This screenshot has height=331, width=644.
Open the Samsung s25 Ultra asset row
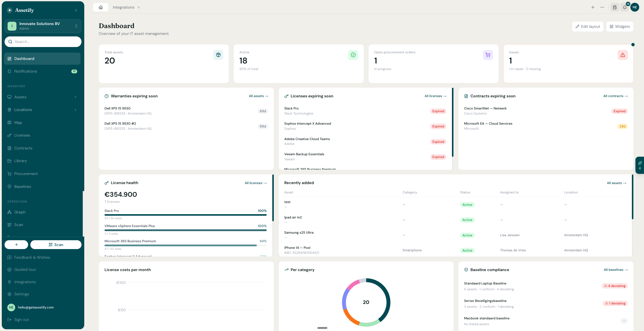(x=455, y=235)
